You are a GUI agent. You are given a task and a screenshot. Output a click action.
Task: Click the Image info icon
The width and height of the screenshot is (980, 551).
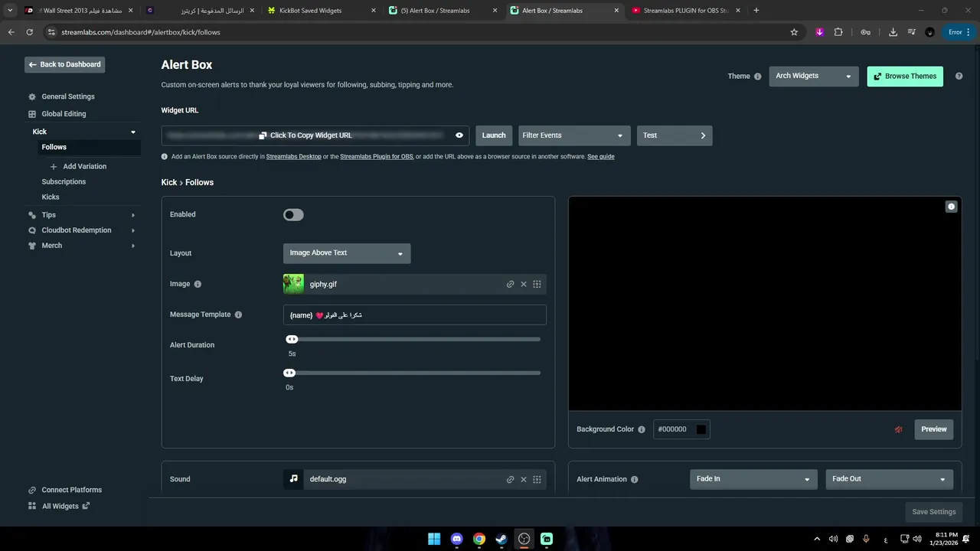(x=198, y=284)
